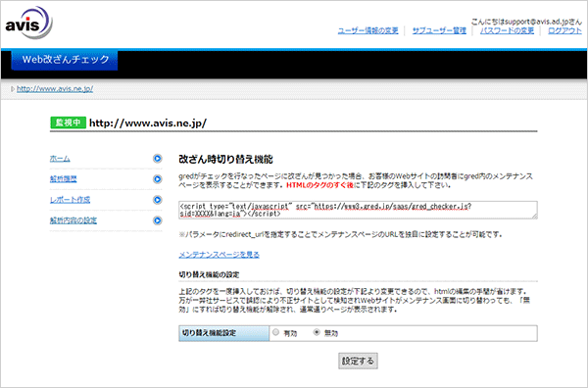The height and width of the screenshot is (388, 588).
Task: Click the red HTMLのタグのすぐ後 text
Action: (x=319, y=185)
